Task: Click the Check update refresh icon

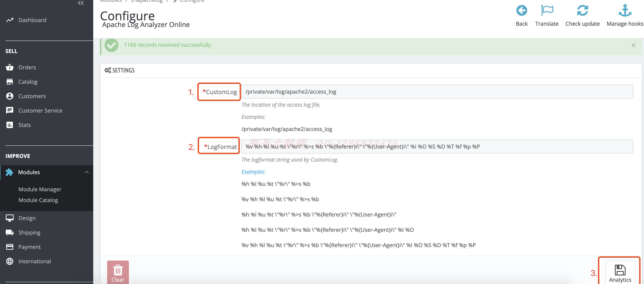Action: (583, 11)
